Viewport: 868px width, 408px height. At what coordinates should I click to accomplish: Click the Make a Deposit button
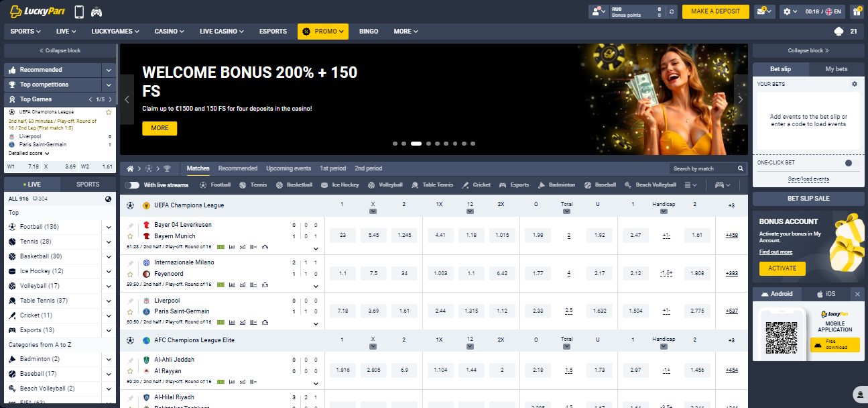(x=716, y=11)
